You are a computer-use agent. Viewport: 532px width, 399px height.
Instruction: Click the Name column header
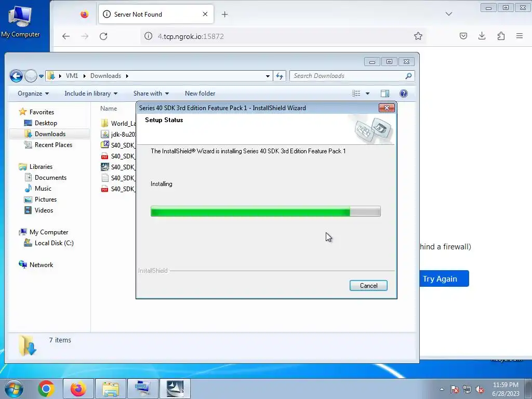point(108,108)
